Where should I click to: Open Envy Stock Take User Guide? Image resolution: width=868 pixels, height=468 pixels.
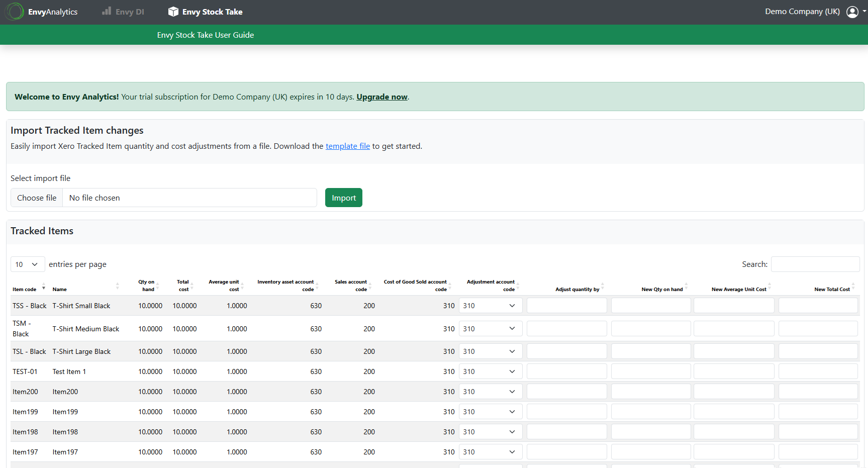(205, 35)
